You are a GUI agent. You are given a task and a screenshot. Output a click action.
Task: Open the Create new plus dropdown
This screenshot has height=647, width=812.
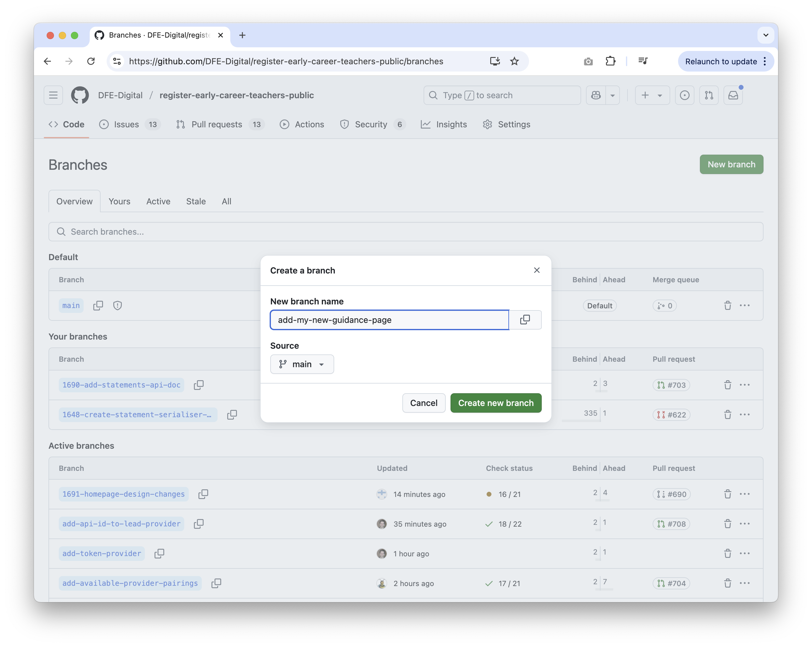click(x=652, y=95)
